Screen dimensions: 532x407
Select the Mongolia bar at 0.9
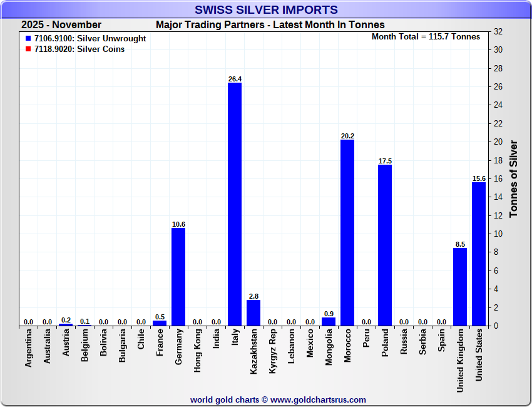coord(329,322)
